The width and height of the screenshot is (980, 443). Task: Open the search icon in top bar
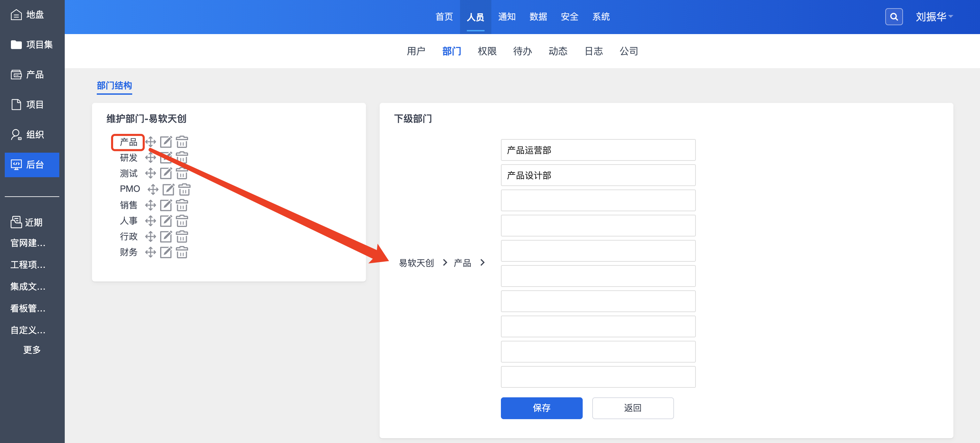[x=894, y=17]
